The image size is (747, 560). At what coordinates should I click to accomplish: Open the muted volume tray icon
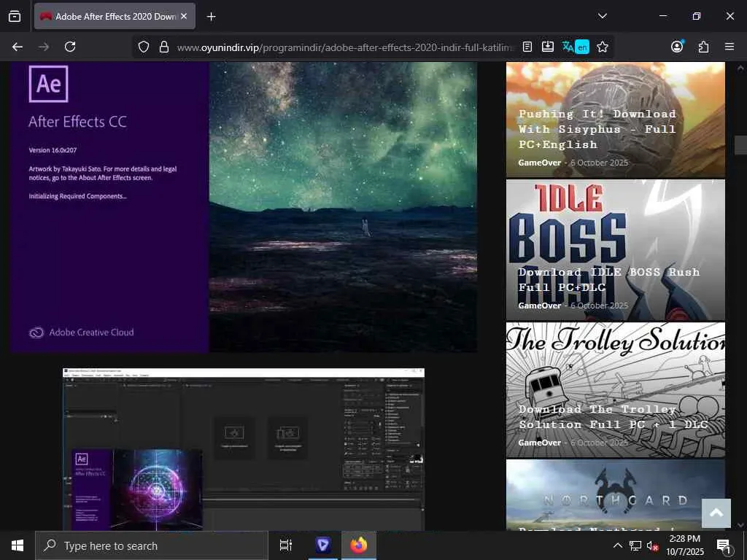tap(652, 545)
